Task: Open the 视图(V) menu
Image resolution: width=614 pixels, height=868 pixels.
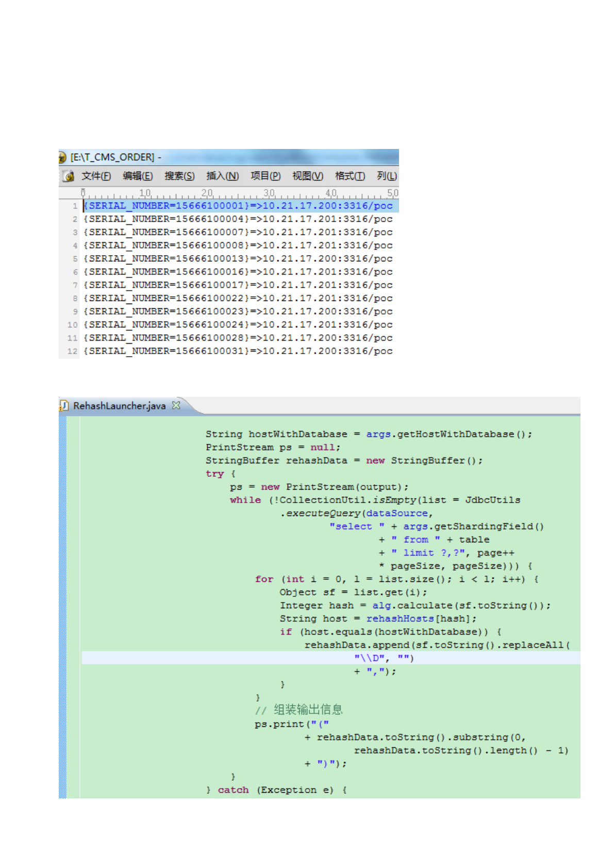Action: (x=308, y=176)
